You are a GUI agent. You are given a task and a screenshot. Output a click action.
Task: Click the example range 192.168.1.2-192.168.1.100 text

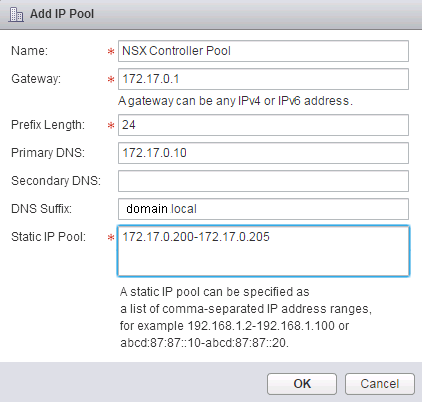[261, 326]
